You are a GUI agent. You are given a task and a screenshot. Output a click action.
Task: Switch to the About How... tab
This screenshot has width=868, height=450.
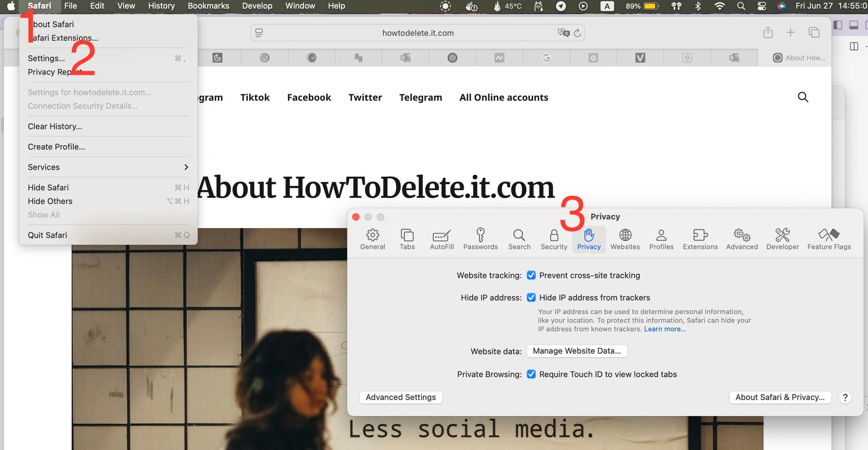tap(799, 58)
